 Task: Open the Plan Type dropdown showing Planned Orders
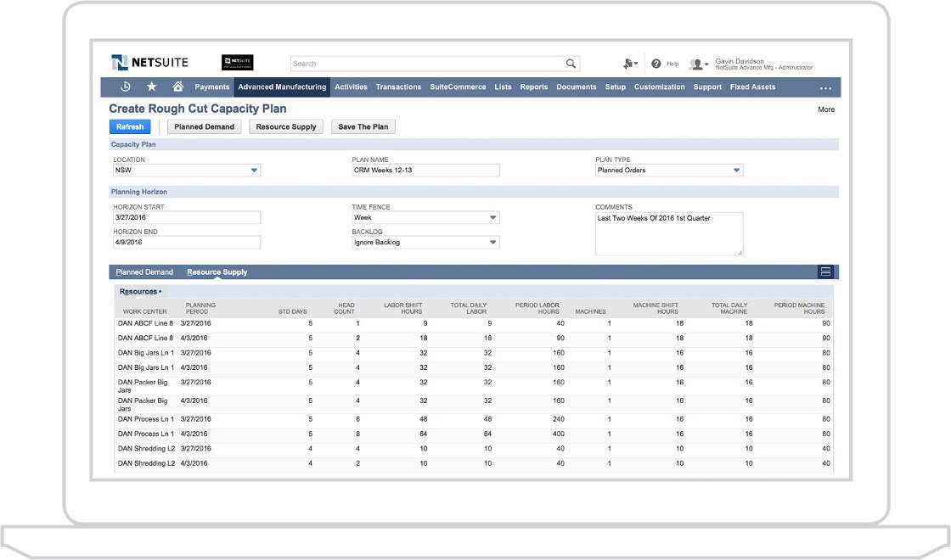(737, 170)
